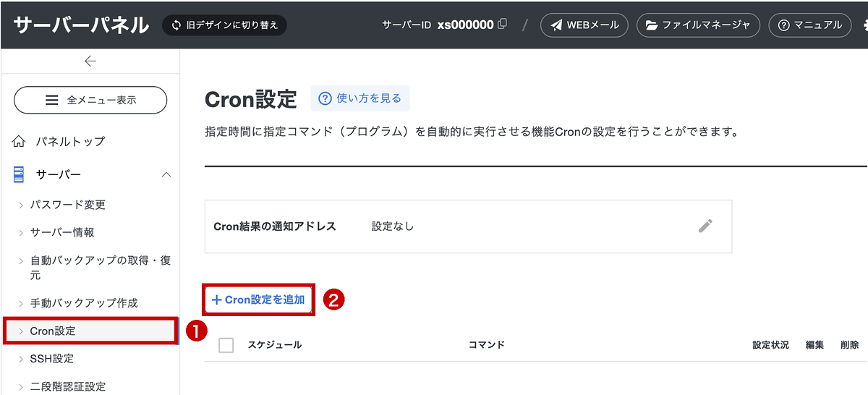The width and height of the screenshot is (868, 395).
Task: Click the サーバーパネル logo title
Action: click(81, 25)
